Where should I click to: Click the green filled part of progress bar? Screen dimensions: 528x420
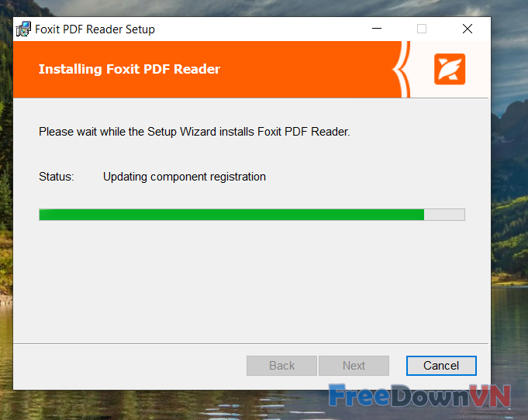pyautogui.click(x=232, y=215)
